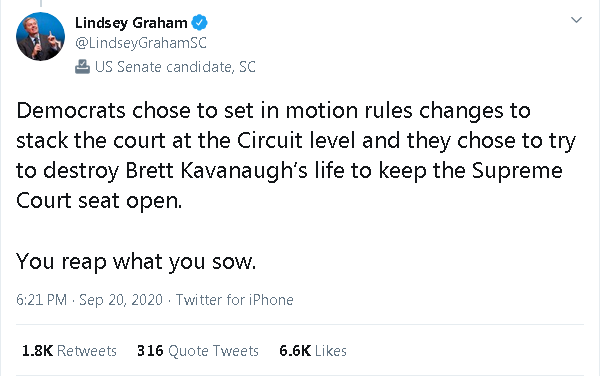
Task: Click the 'You reap what you sow.' line
Action: pos(136,262)
